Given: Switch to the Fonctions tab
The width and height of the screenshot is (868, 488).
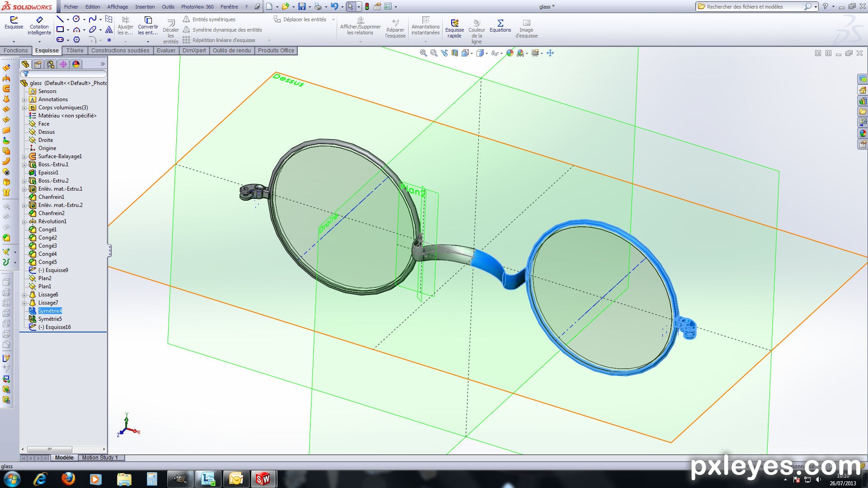Looking at the screenshot, I should [x=16, y=51].
